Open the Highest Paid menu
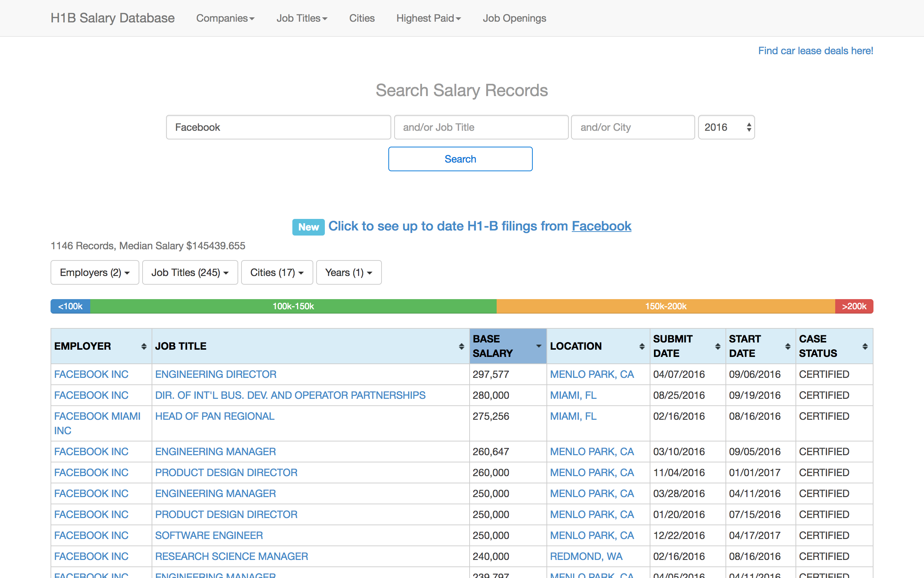The width and height of the screenshot is (924, 578). click(x=428, y=18)
